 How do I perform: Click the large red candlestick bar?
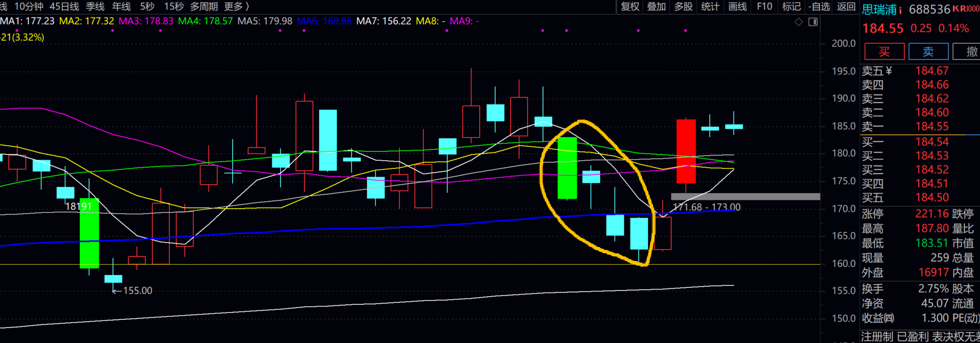(x=686, y=151)
